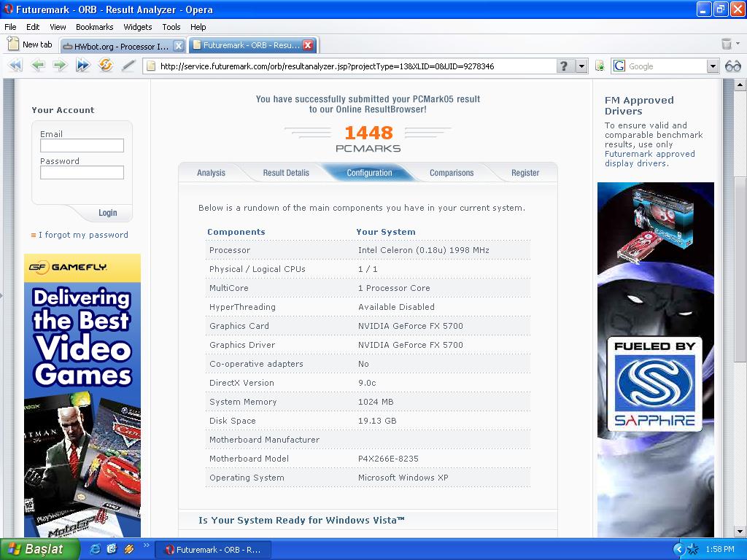
Task: Click the 1024 MB memory value
Action: [376, 402]
